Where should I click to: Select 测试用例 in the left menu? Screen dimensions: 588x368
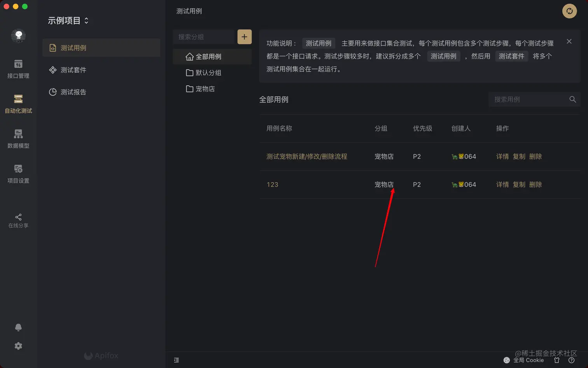pyautogui.click(x=101, y=48)
